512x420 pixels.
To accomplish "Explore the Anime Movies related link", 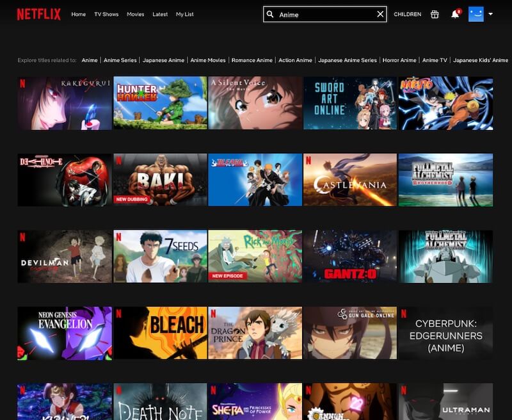I will point(208,60).
